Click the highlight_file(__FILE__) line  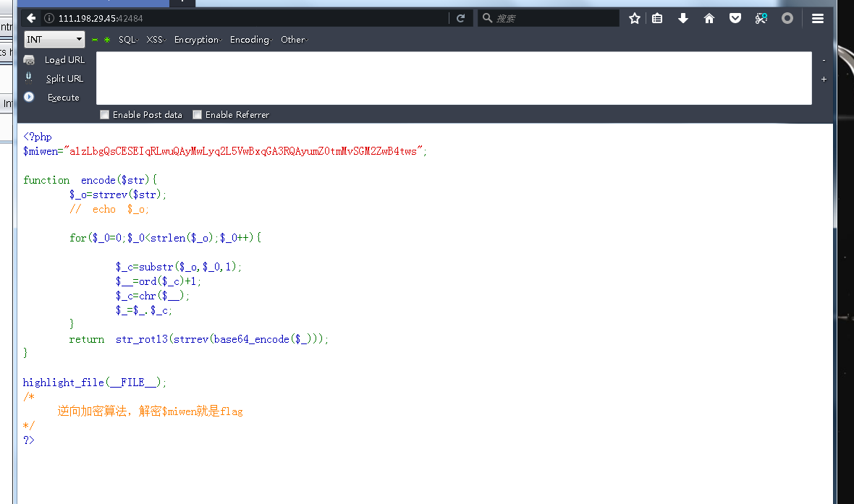tap(95, 383)
